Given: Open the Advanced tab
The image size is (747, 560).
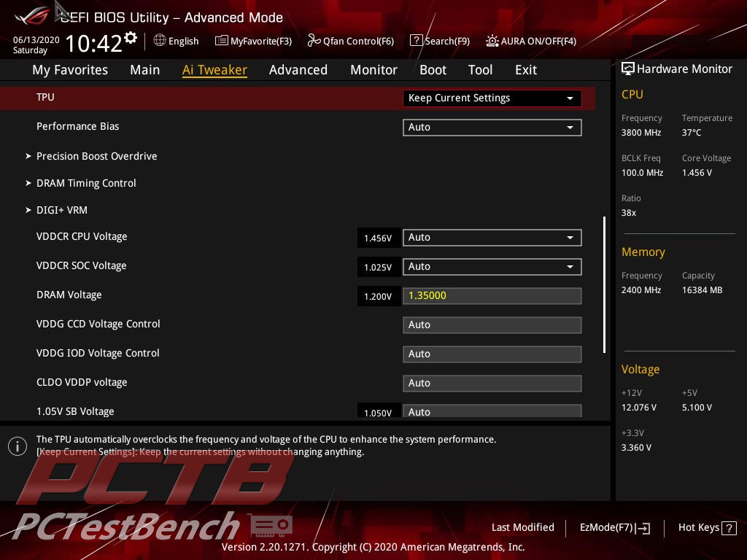Looking at the screenshot, I should tap(298, 70).
